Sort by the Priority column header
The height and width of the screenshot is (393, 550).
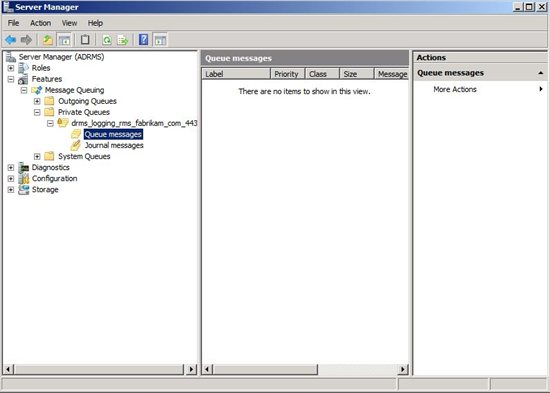coord(288,74)
